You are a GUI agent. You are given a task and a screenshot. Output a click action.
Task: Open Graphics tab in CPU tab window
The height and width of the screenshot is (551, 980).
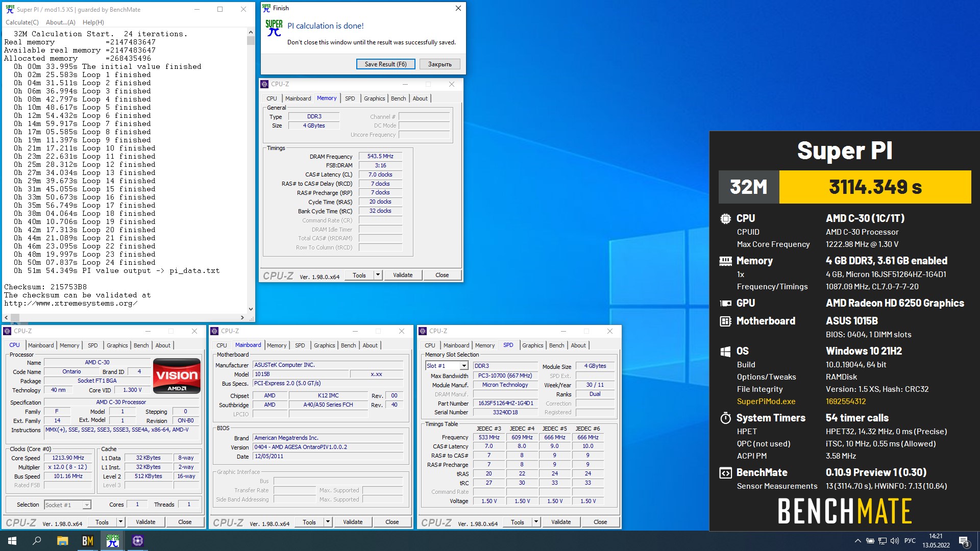coord(117,345)
